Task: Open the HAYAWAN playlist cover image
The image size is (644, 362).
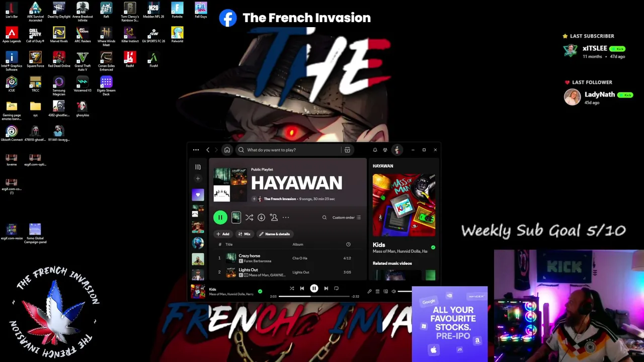Action: click(230, 185)
